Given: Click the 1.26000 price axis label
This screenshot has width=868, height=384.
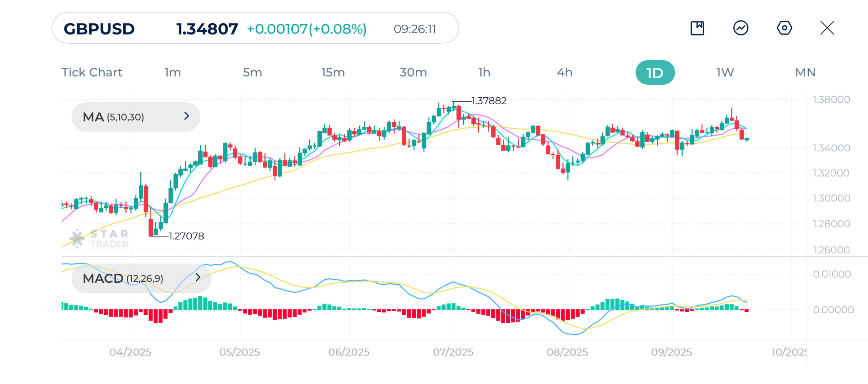Looking at the screenshot, I should (831, 250).
